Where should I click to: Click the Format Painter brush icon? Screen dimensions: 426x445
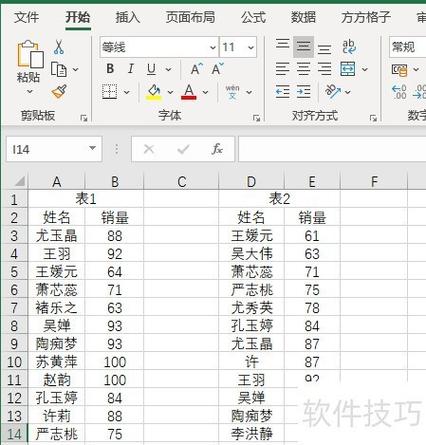tap(59, 92)
